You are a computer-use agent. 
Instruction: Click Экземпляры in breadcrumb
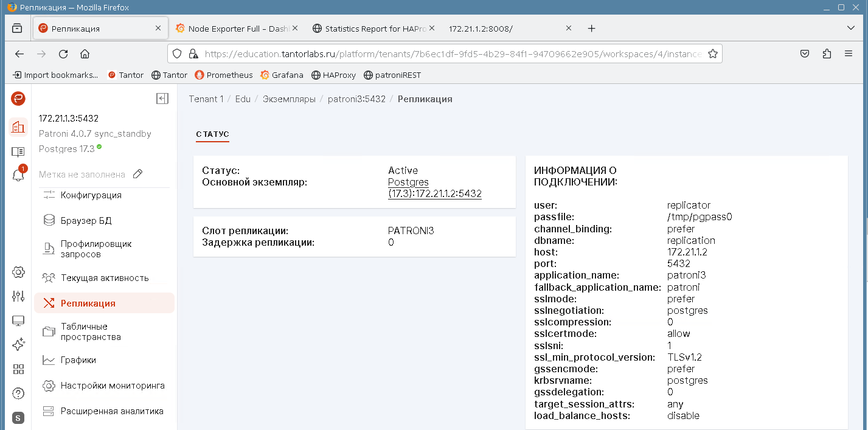click(x=289, y=99)
